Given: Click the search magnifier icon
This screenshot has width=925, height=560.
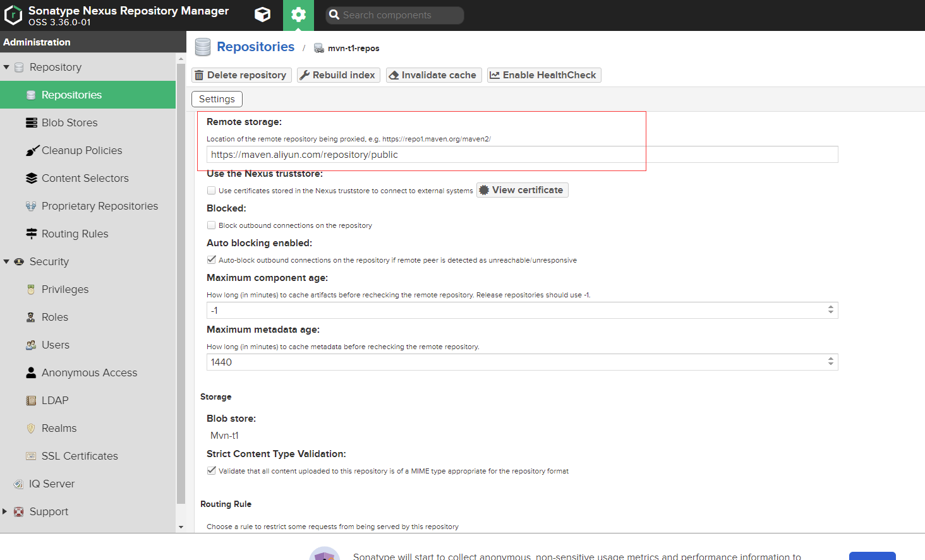Looking at the screenshot, I should click(x=334, y=15).
